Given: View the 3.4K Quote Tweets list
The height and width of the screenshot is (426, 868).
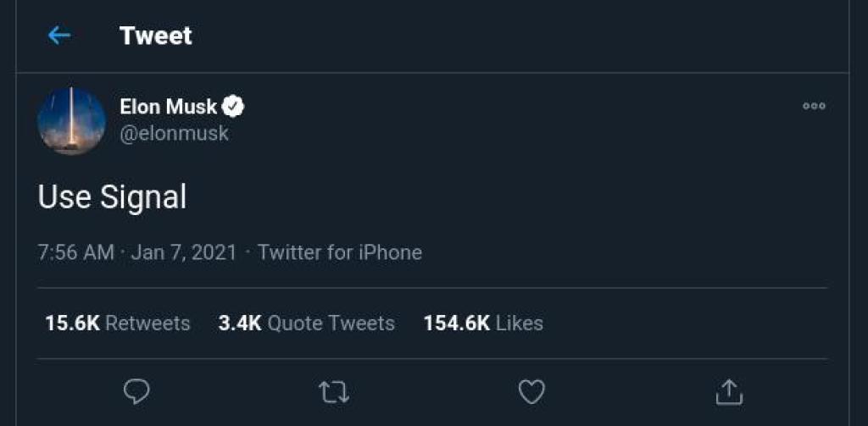Looking at the screenshot, I should click(x=307, y=323).
